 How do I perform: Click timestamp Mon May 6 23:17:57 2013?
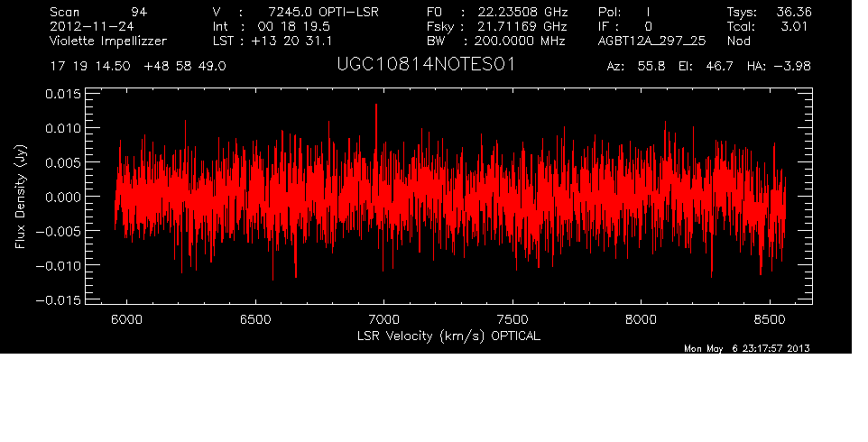click(x=747, y=348)
